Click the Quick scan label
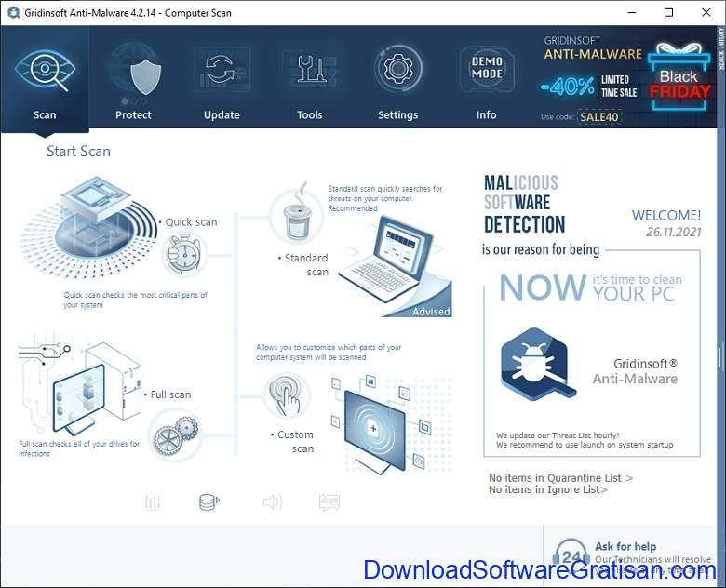The width and height of the screenshot is (726, 588). pos(191,222)
